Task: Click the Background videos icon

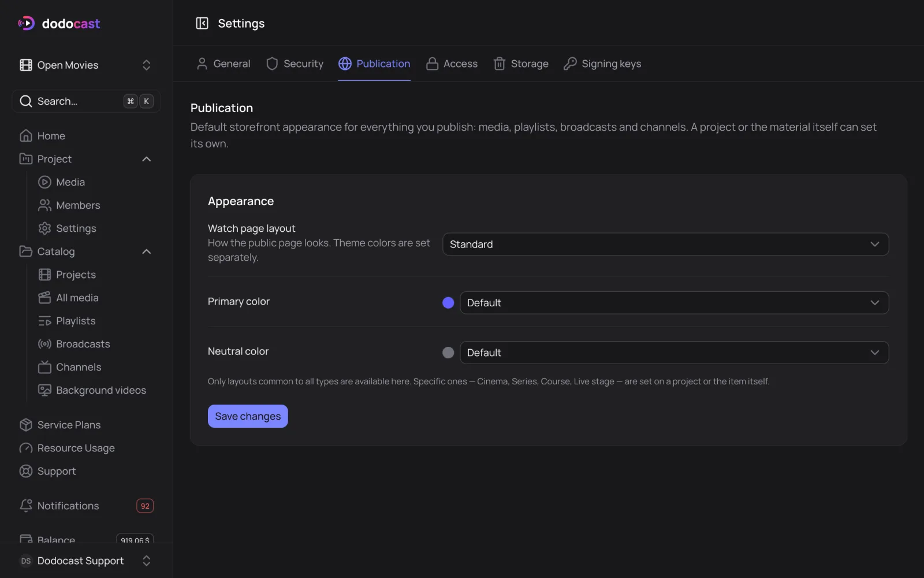Action: point(44,390)
